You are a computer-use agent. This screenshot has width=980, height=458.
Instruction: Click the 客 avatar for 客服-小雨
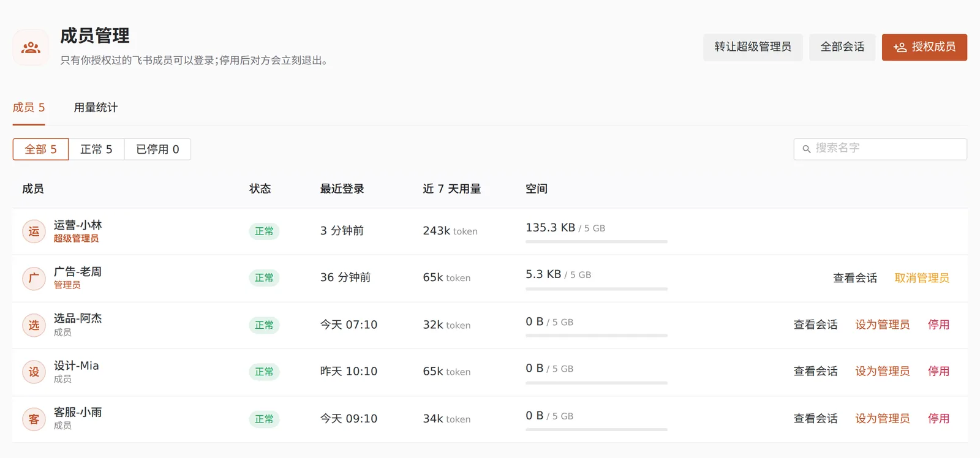click(x=34, y=419)
